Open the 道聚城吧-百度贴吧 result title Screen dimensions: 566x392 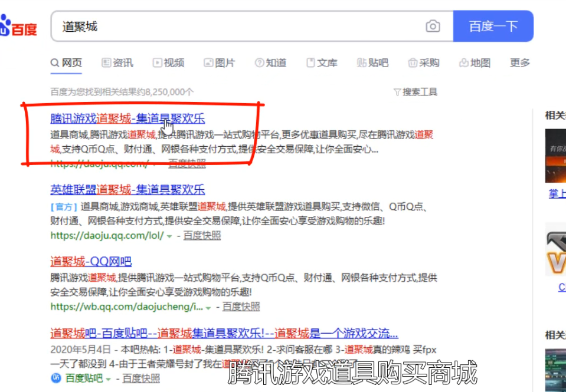click(x=224, y=333)
